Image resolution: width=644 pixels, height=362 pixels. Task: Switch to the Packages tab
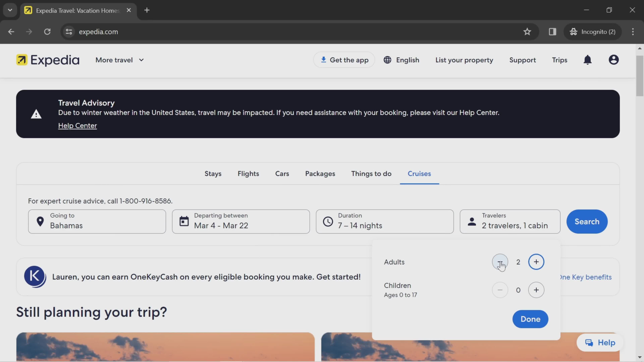tap(320, 174)
